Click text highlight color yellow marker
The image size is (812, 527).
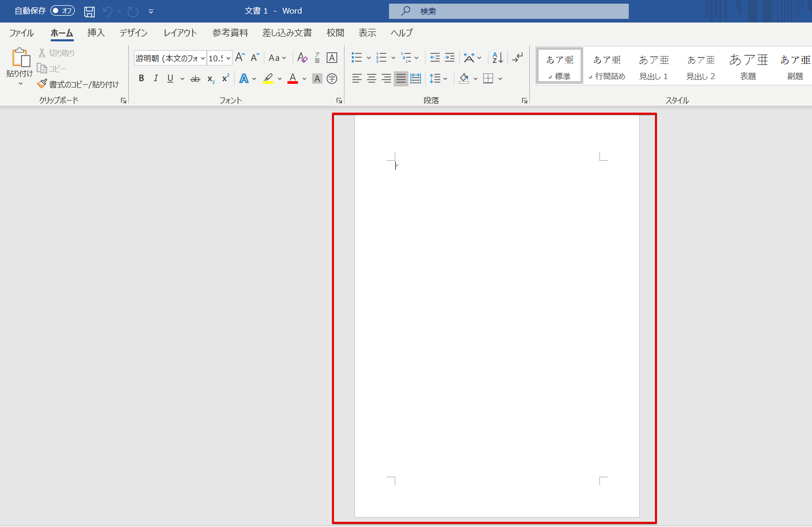pos(268,79)
